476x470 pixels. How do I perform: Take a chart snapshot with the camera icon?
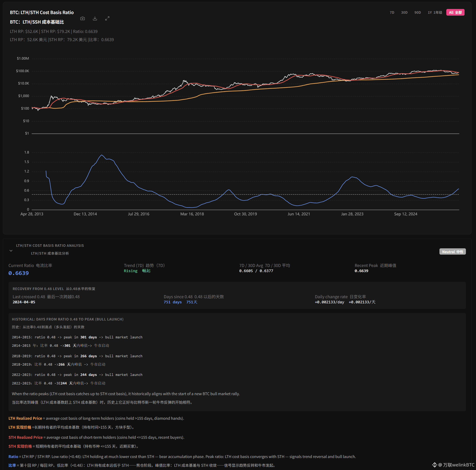coord(82,18)
